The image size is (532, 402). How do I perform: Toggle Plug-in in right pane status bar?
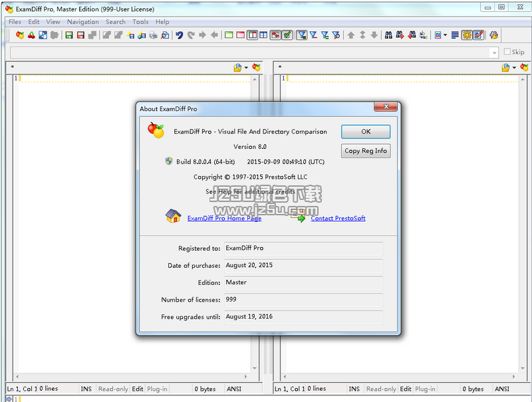point(425,389)
